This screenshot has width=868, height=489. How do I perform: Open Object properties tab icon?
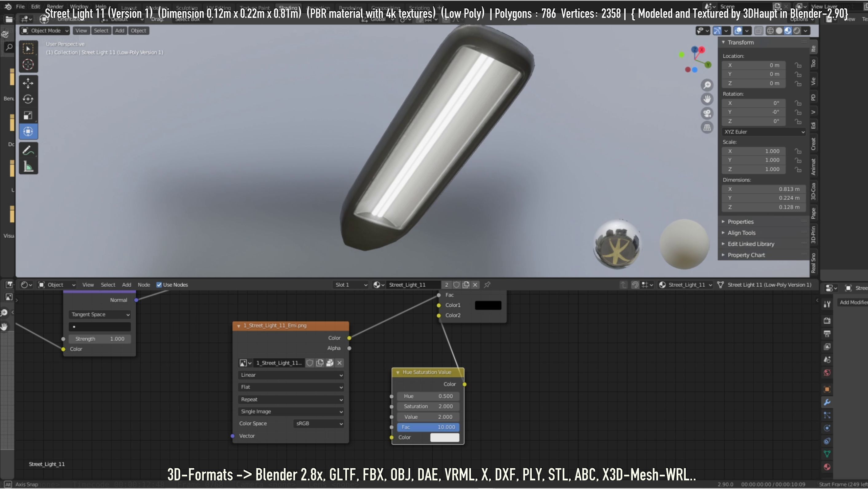pos(827,389)
